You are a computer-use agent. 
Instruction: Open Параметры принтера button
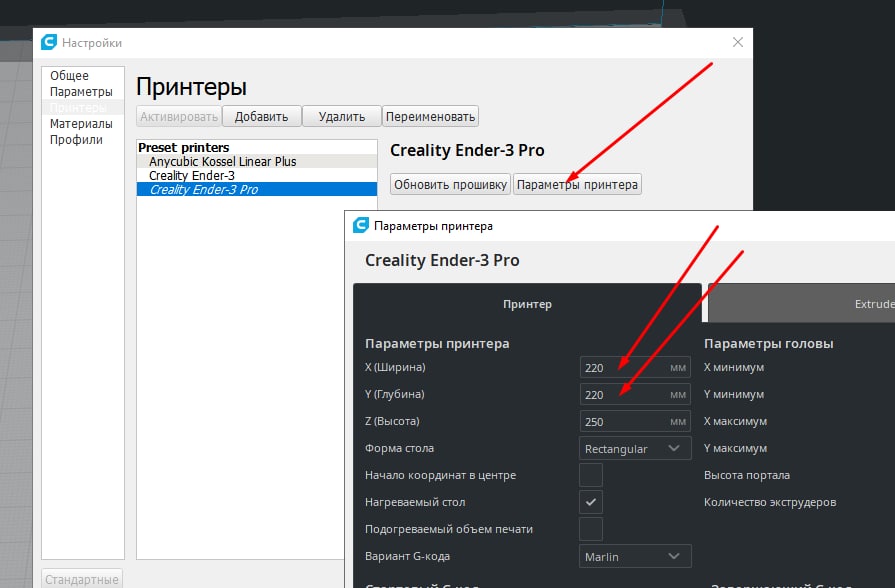577,184
